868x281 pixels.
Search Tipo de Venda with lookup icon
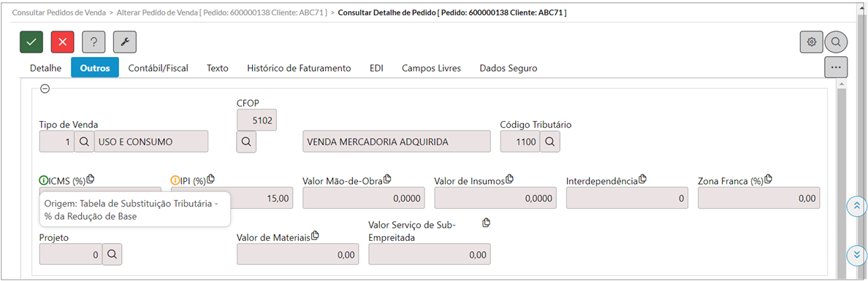click(x=83, y=142)
